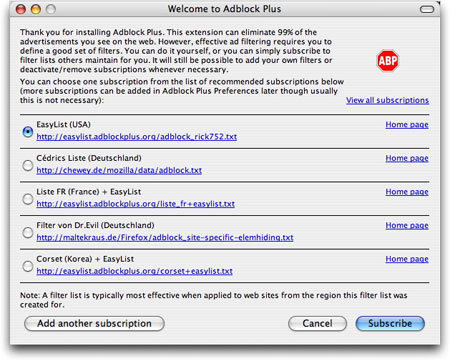The height and width of the screenshot is (361, 450).
Task: Select the Cédrics Liste (Deutschland) radio button
Action: (28, 165)
